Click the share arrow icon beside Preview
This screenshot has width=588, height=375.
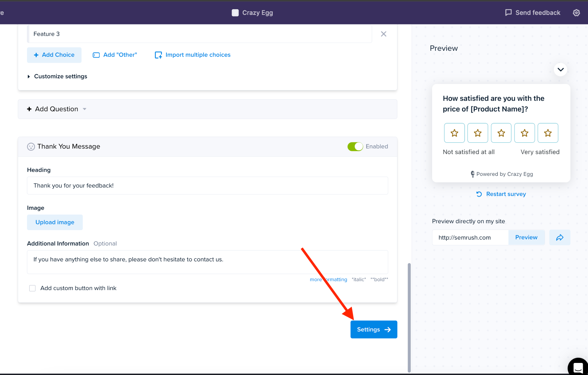click(x=560, y=237)
